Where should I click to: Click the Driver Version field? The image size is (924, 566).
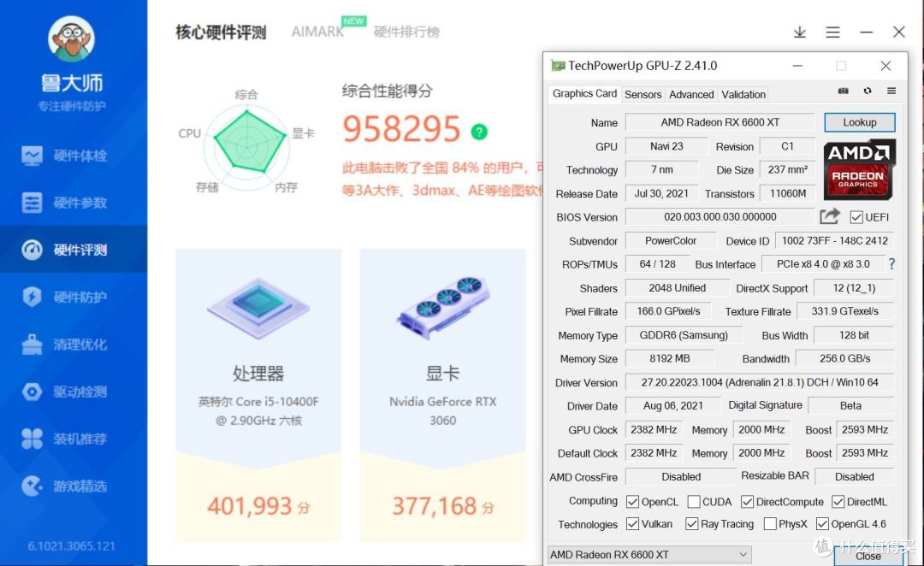tap(760, 382)
